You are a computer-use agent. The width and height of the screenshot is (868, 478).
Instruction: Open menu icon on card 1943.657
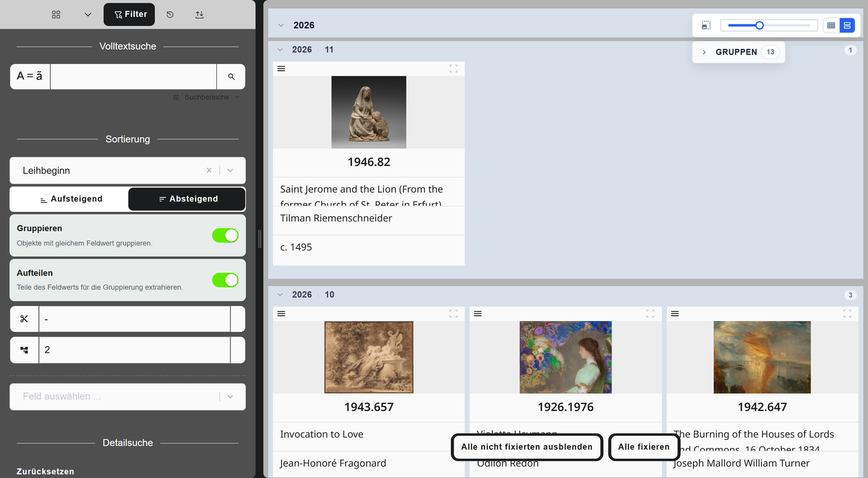point(281,313)
